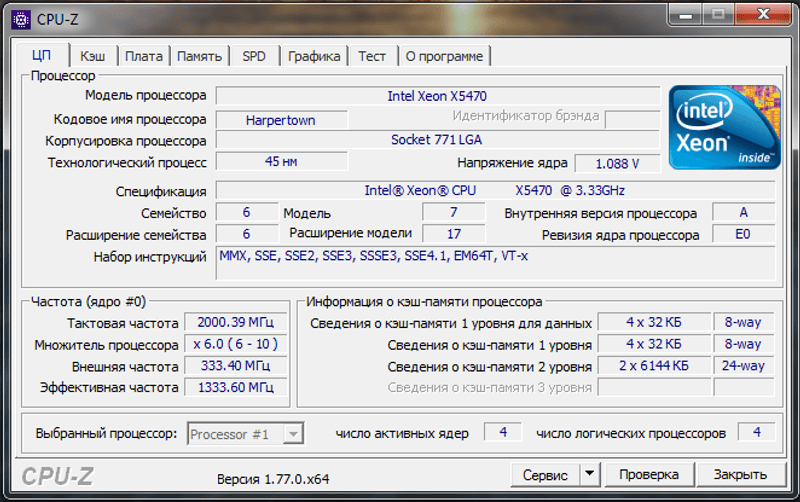The width and height of the screenshot is (800, 502).
Task: Go to the SPD tab
Action: [x=254, y=56]
